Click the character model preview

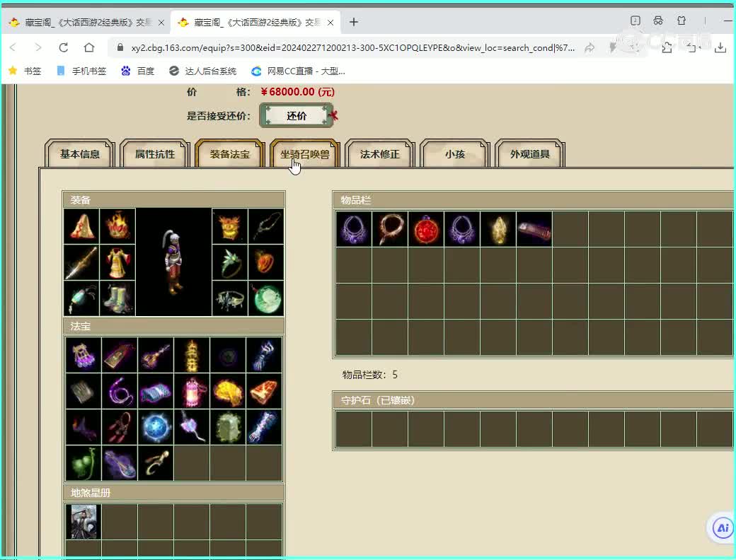tap(173, 262)
